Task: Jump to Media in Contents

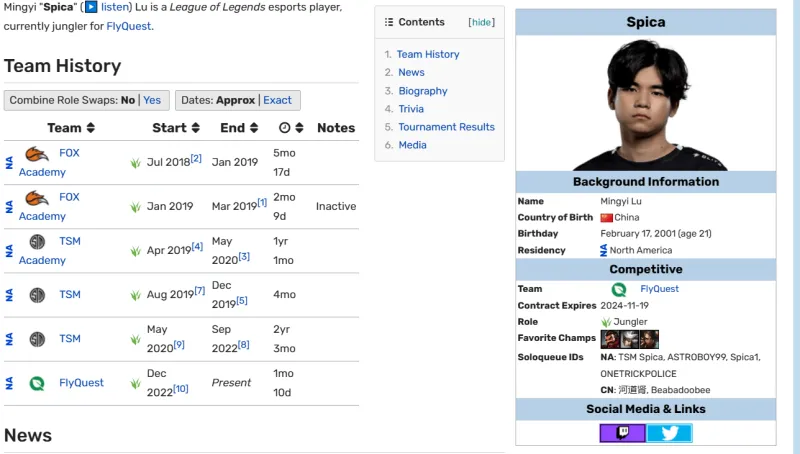Action: click(x=412, y=145)
